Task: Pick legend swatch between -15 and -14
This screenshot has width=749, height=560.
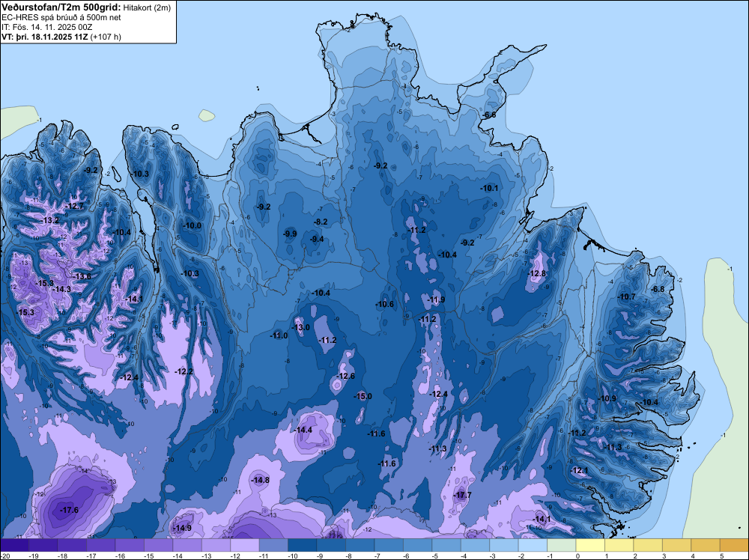Action: [159, 546]
